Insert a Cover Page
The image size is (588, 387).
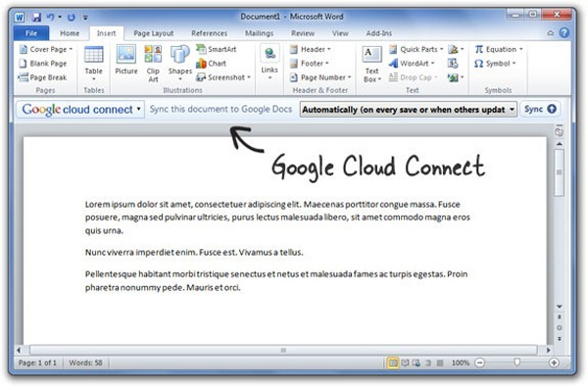[46, 49]
